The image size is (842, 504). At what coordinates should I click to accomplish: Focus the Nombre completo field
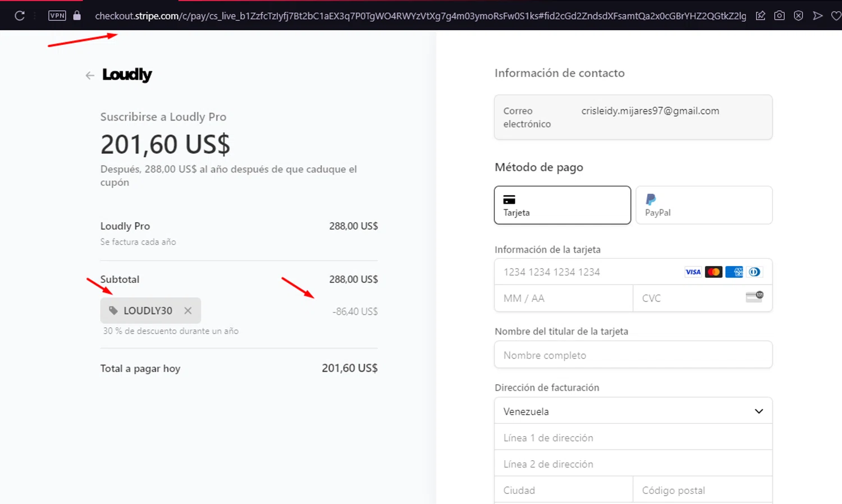[x=633, y=355]
